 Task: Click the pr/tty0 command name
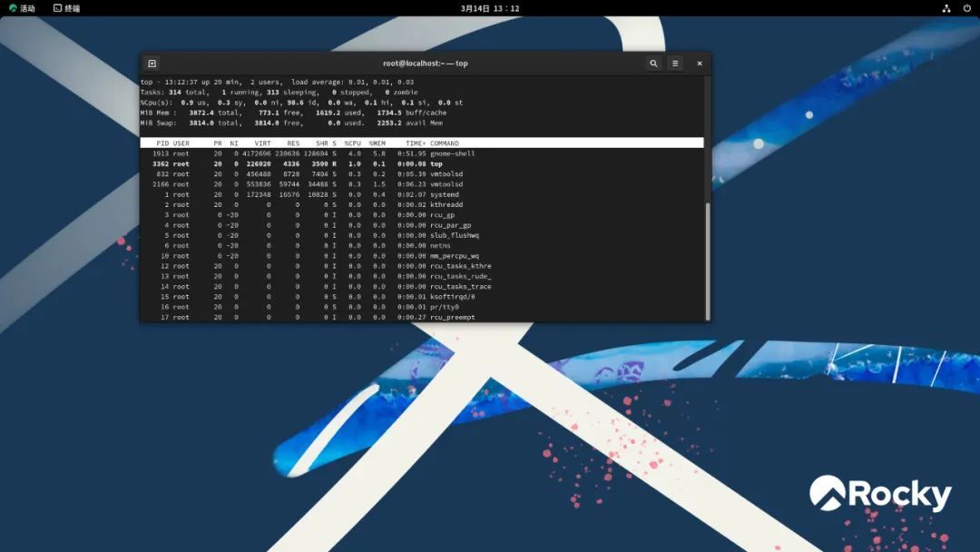click(x=445, y=306)
